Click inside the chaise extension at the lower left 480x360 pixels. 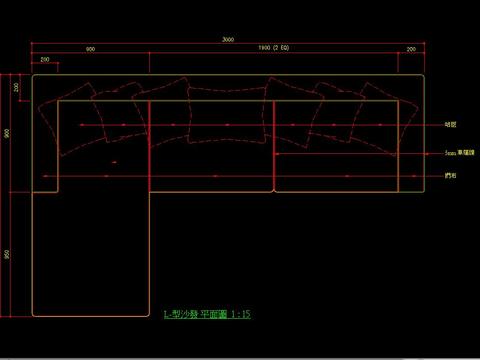coord(91,253)
